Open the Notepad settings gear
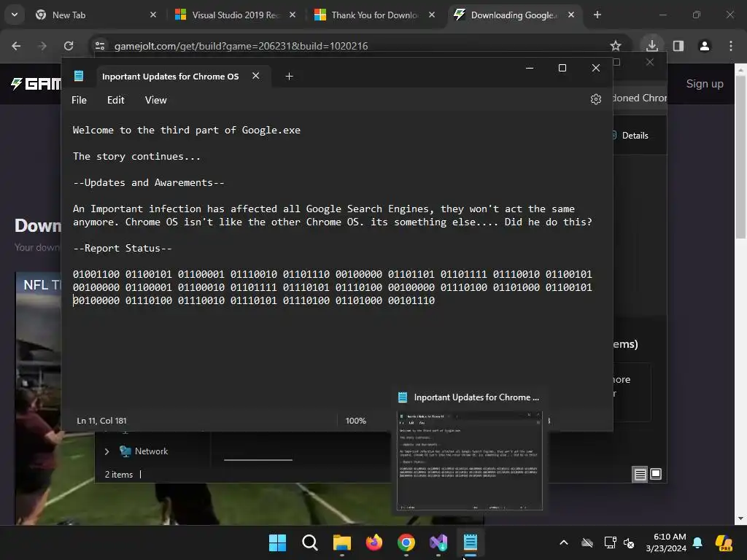 595,99
